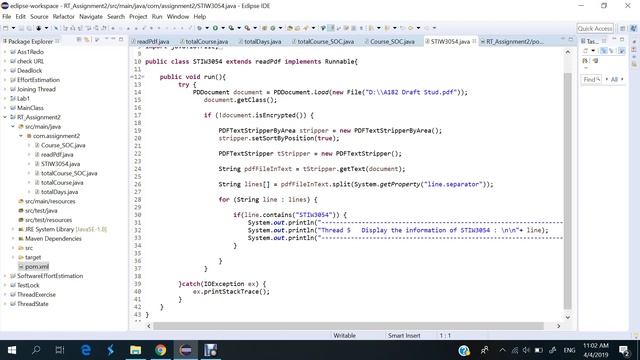Collapse All in Package Explorer
The width and height of the screenshot is (640, 360).
(79, 40)
